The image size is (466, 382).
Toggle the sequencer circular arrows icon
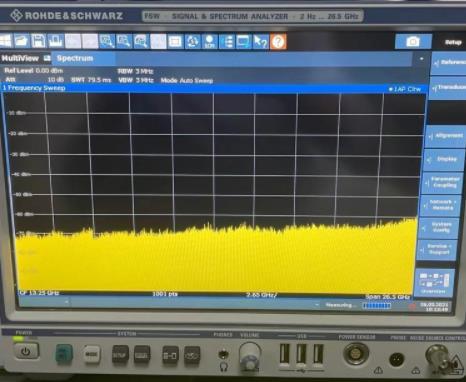click(193, 42)
